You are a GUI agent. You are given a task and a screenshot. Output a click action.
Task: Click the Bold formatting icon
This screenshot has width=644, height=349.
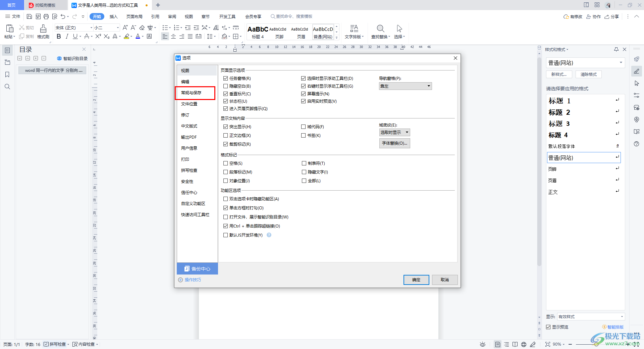tap(59, 37)
